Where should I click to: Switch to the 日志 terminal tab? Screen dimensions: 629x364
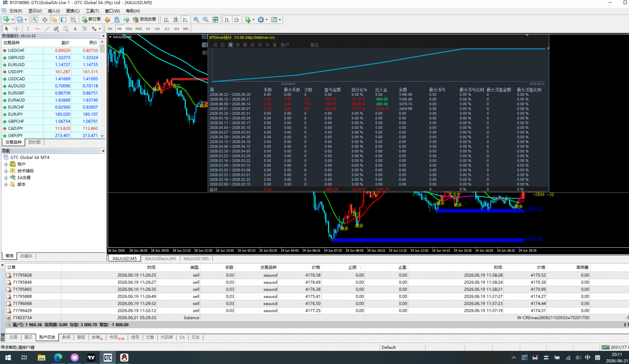coord(195,337)
